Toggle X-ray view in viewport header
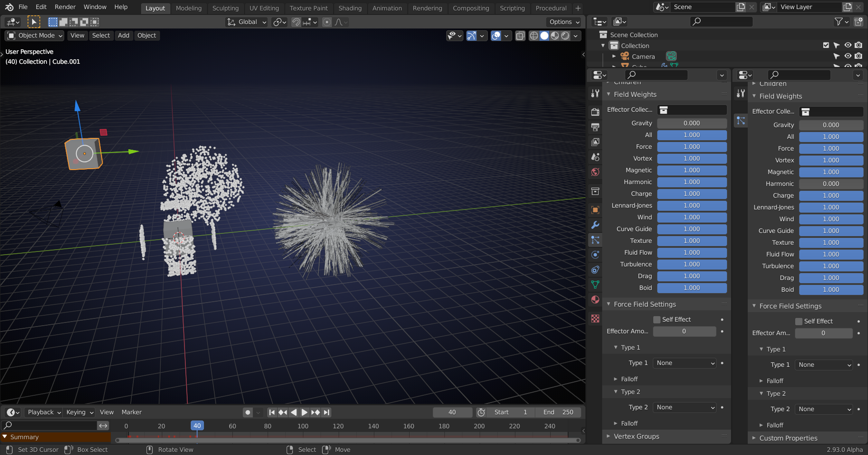Viewport: 868px width, 455px height. 520,36
